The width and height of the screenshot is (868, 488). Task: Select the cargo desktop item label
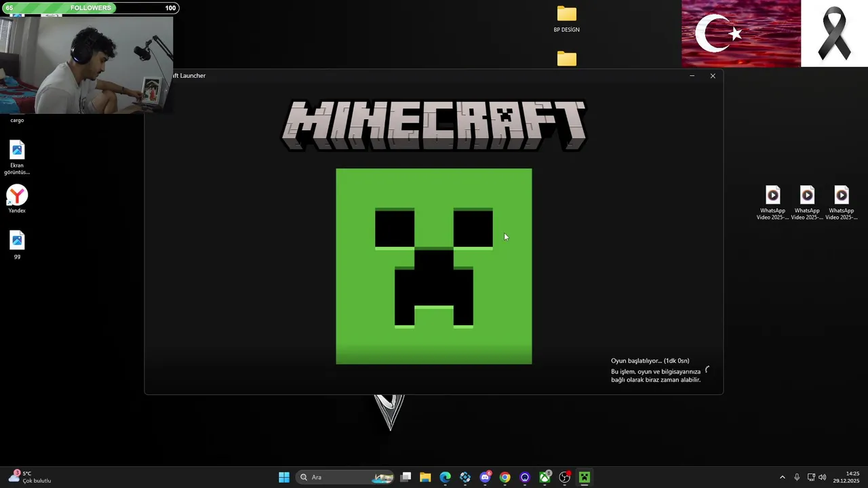[x=17, y=120]
